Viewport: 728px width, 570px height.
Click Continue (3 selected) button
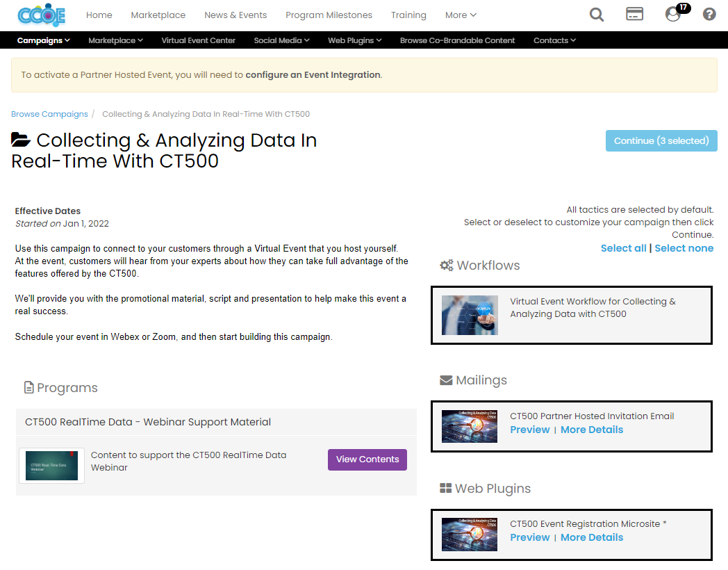(x=661, y=140)
